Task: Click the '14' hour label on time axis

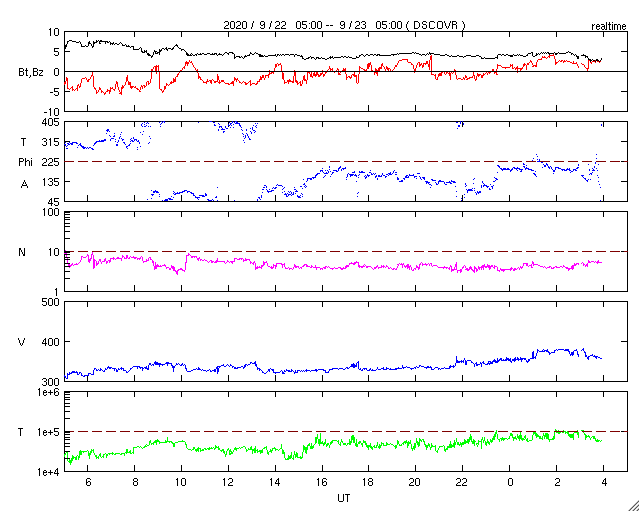Action: click(275, 482)
